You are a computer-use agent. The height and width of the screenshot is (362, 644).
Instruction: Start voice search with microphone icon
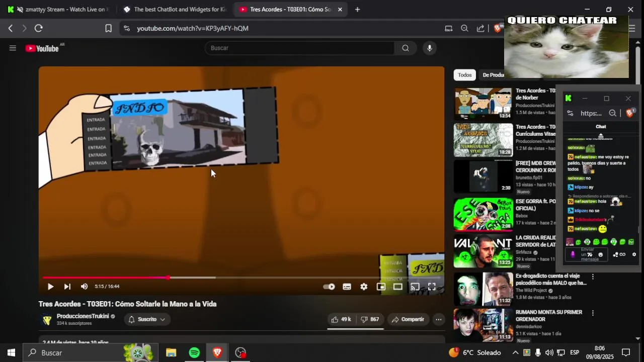point(429,48)
